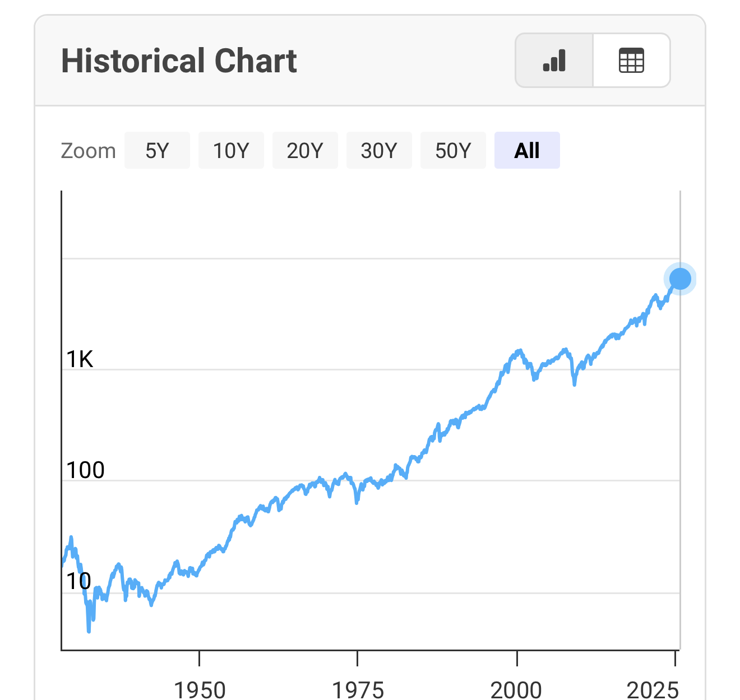Click the 10 y-axis label
This screenshot has width=740, height=700.
[78, 581]
